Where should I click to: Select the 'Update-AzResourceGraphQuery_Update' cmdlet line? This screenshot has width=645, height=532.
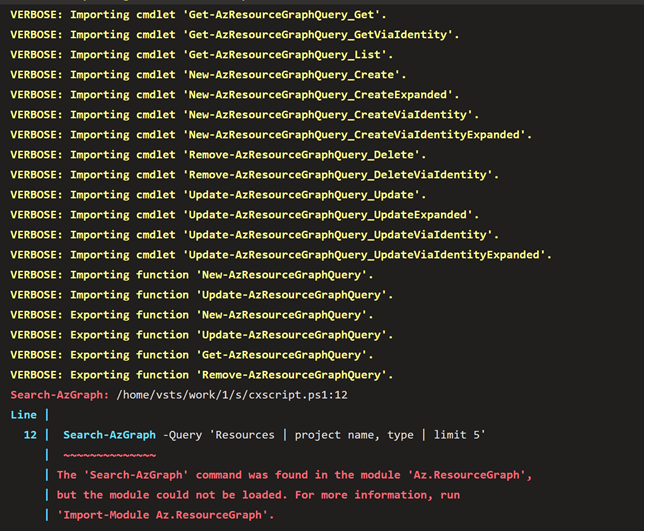[218, 195]
